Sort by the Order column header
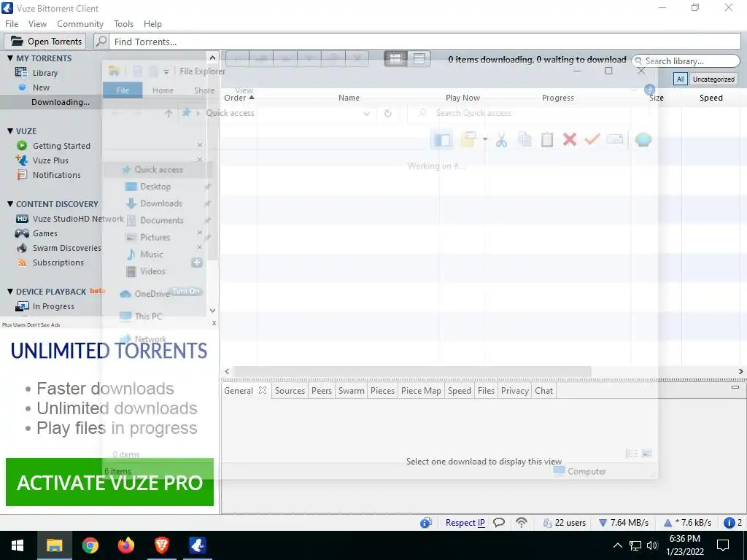This screenshot has height=560, width=747. click(239, 98)
